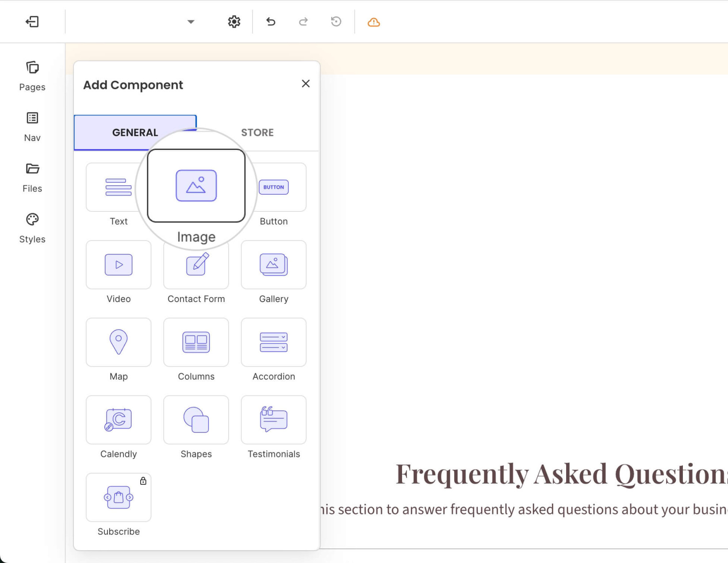This screenshot has height=563, width=728.
Task: Add a Contact Form component
Action: 196,265
